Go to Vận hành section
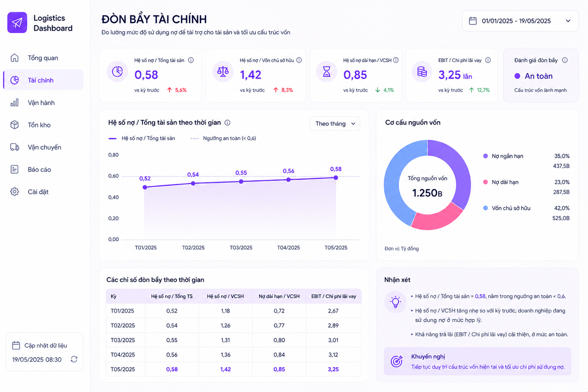The width and height of the screenshot is (588, 392). click(x=43, y=102)
